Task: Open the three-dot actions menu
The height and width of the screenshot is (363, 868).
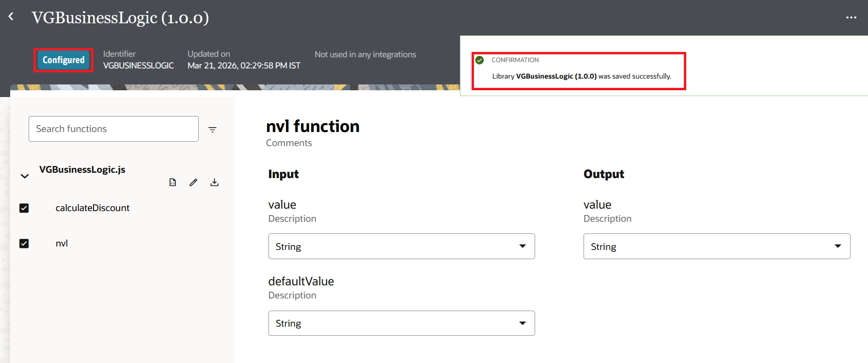Action: [851, 17]
